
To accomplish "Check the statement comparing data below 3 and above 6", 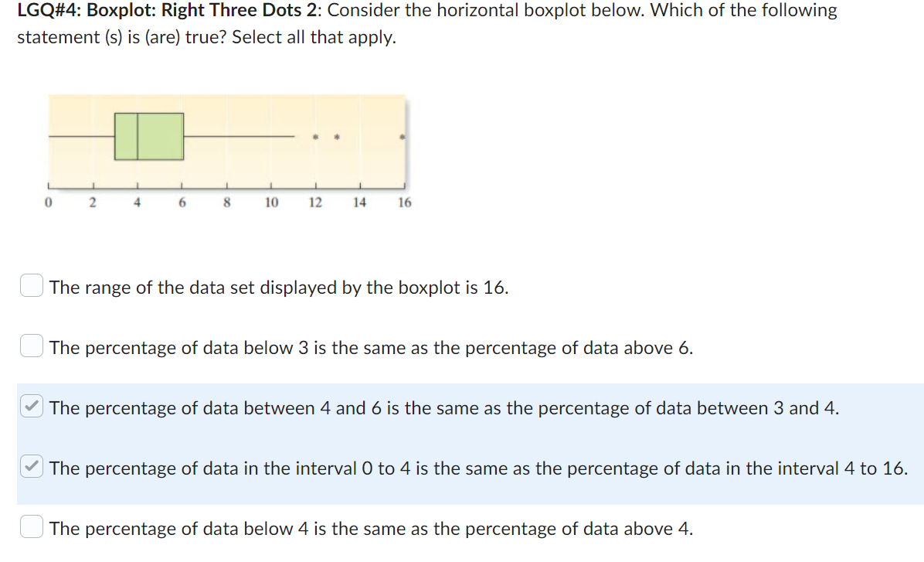I will 31,346.
